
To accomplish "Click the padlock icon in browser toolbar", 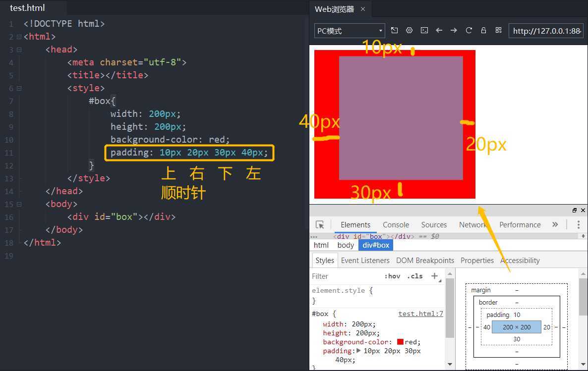I will point(483,30).
